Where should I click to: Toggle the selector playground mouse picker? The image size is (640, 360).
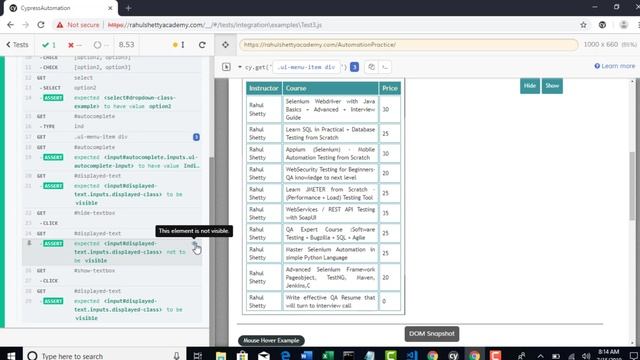(226, 67)
